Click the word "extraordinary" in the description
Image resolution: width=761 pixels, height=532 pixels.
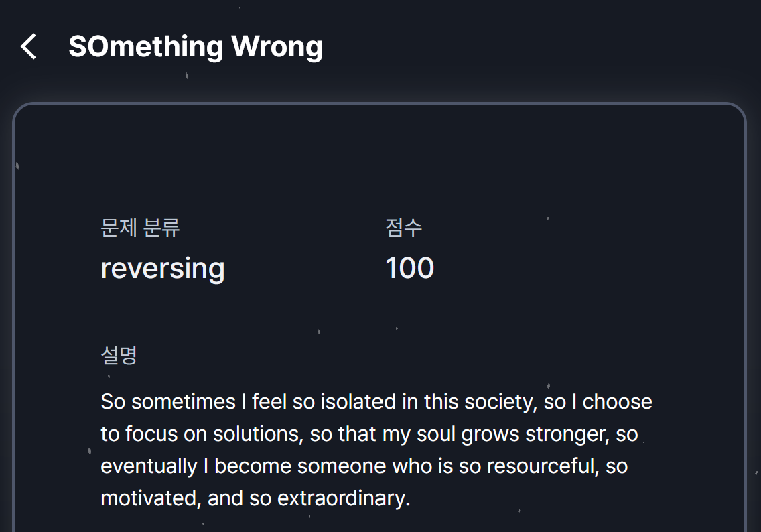[342, 498]
